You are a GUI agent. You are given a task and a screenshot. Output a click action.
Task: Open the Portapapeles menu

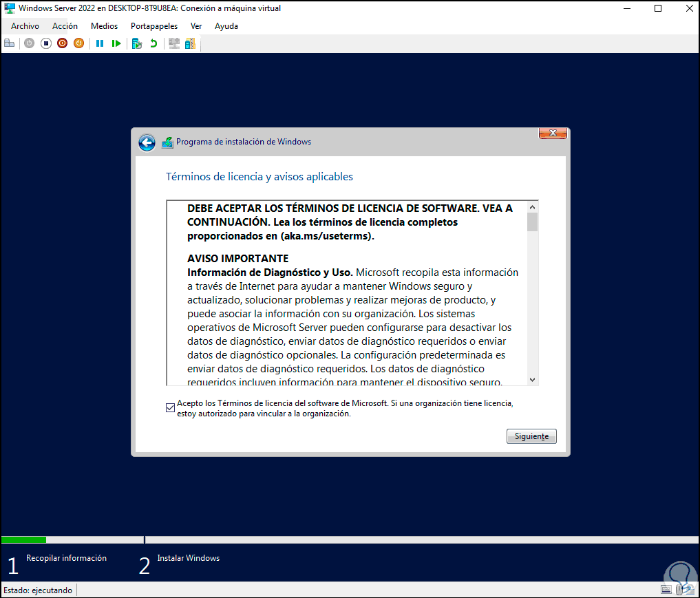[154, 26]
